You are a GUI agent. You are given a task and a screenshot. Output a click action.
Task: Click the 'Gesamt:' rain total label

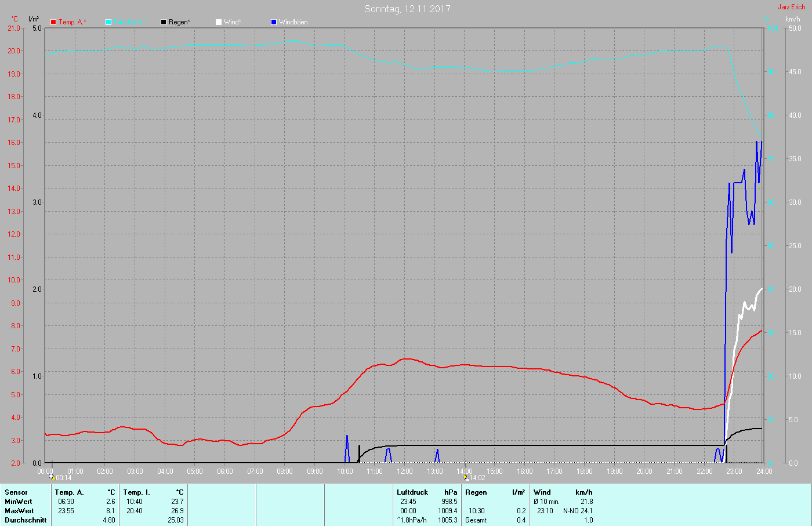click(476, 520)
